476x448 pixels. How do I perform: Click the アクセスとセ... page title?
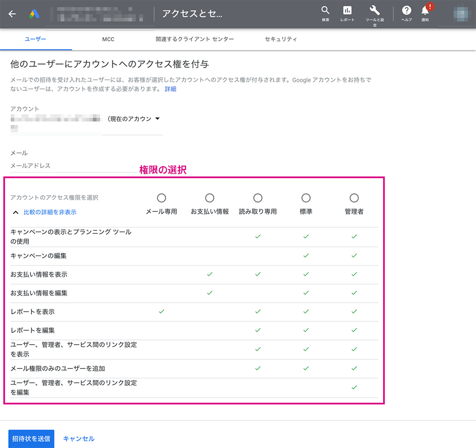pos(192,14)
